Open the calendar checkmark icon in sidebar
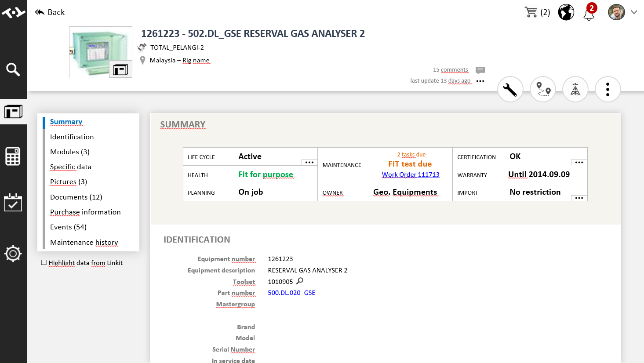Viewport: 644px width, 363px height. [x=13, y=203]
